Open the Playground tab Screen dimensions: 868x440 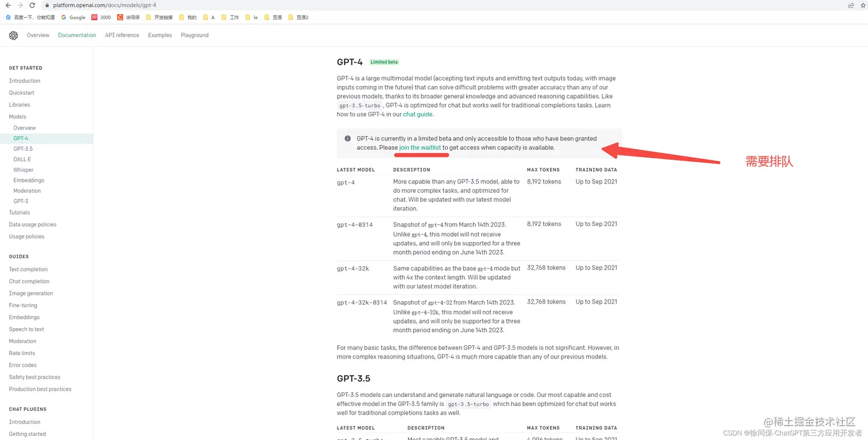pyautogui.click(x=195, y=35)
